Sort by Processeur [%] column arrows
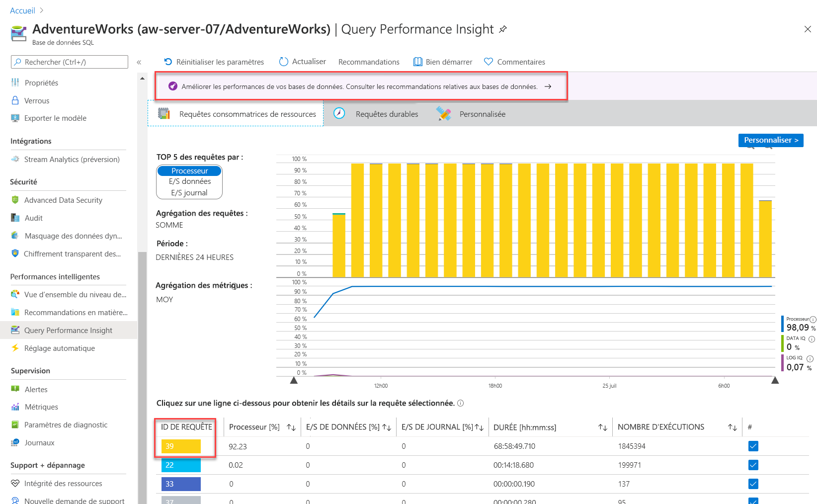Image resolution: width=817 pixels, height=504 pixels. (x=291, y=427)
